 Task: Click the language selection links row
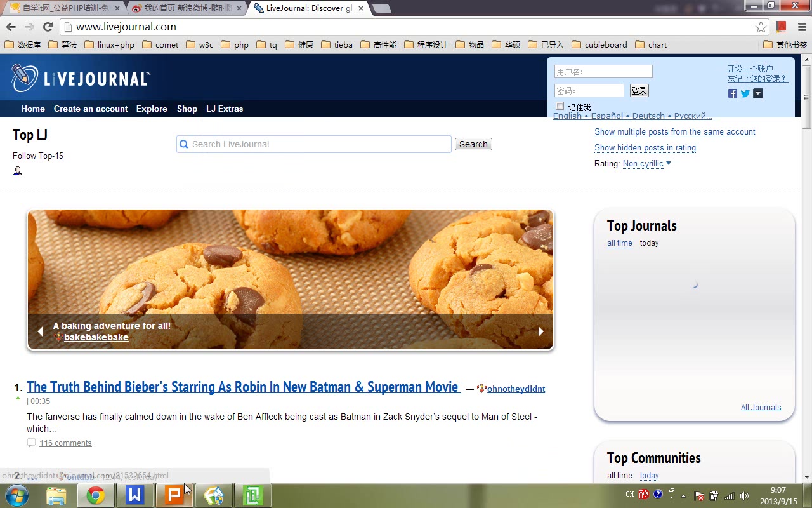tap(632, 116)
